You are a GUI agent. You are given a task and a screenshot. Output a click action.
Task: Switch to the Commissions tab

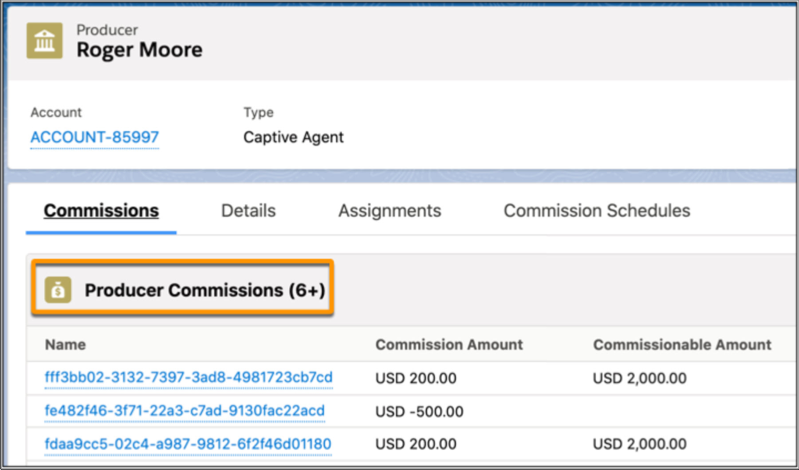[x=101, y=211]
